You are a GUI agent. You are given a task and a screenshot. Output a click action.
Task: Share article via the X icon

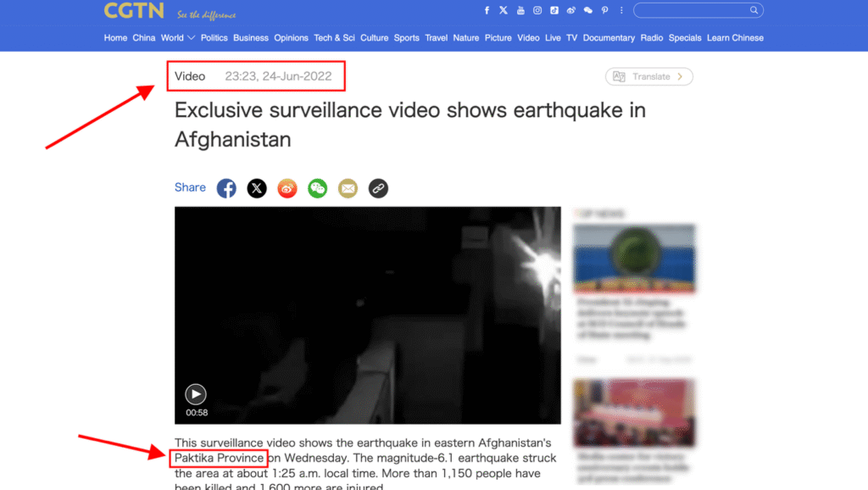pyautogui.click(x=256, y=188)
